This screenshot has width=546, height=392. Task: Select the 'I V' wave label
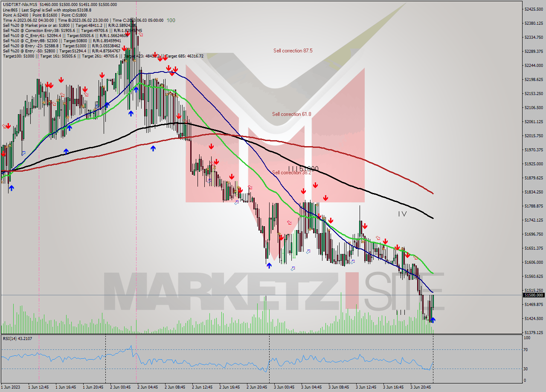pyautogui.click(x=402, y=214)
